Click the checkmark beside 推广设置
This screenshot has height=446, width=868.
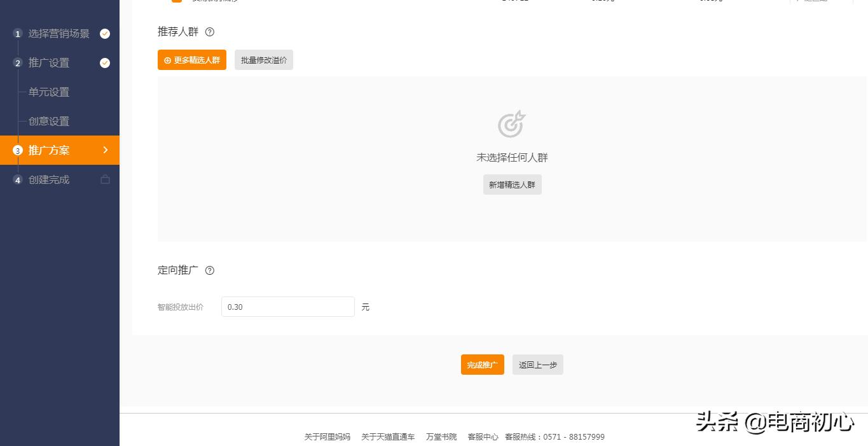pyautogui.click(x=104, y=63)
